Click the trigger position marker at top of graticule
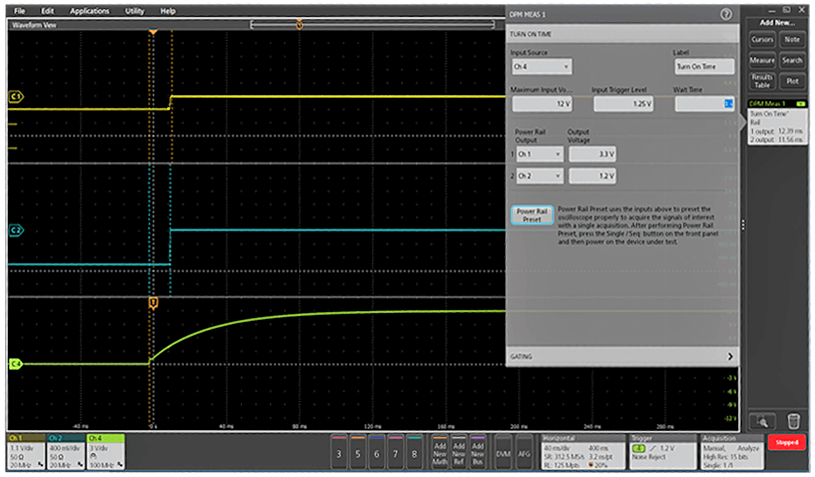815x477 pixels. coord(153,32)
